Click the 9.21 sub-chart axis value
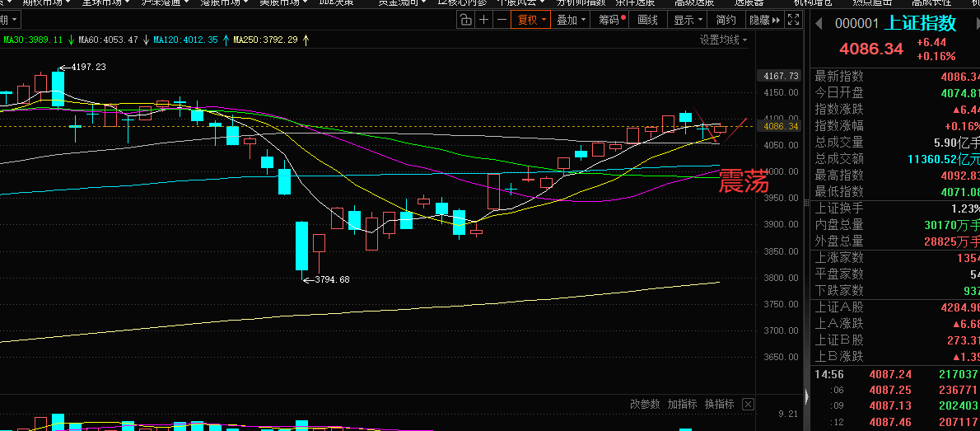 tap(787, 414)
